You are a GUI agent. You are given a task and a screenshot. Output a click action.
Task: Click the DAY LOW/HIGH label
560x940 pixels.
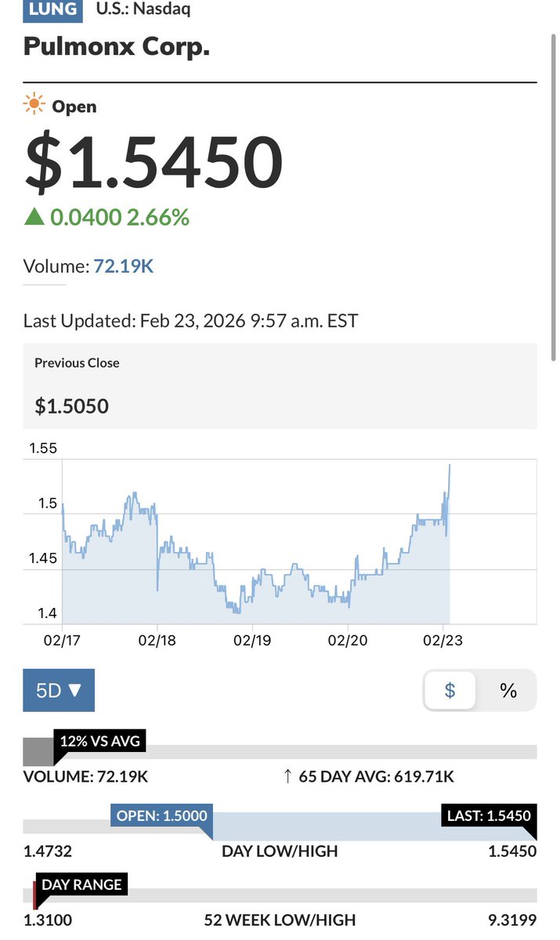pyautogui.click(x=280, y=851)
